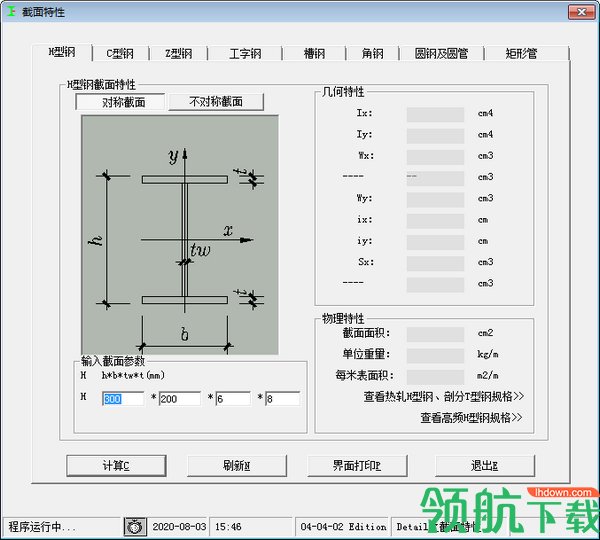Select the 圆钢及圆管 tab
This screenshot has width=600, height=540.
441,54
